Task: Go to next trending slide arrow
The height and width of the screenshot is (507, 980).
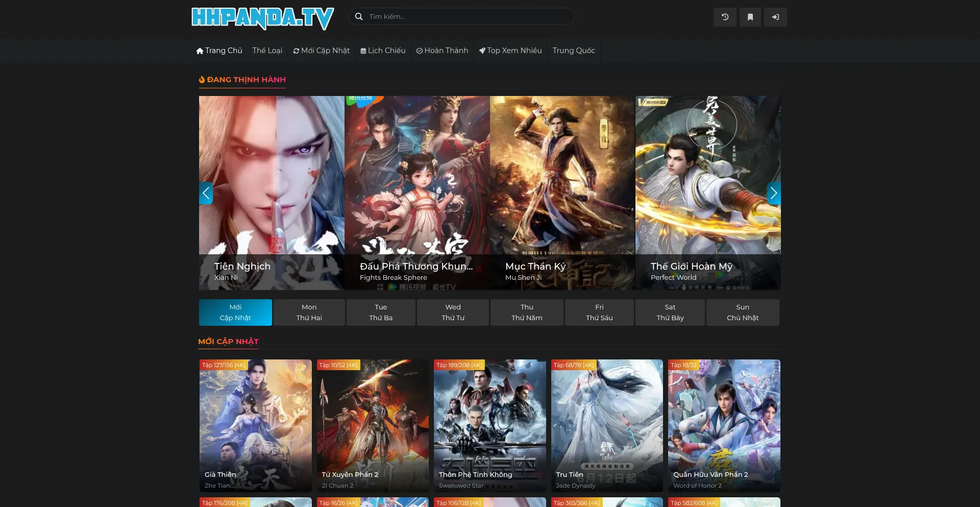Action: (774, 193)
